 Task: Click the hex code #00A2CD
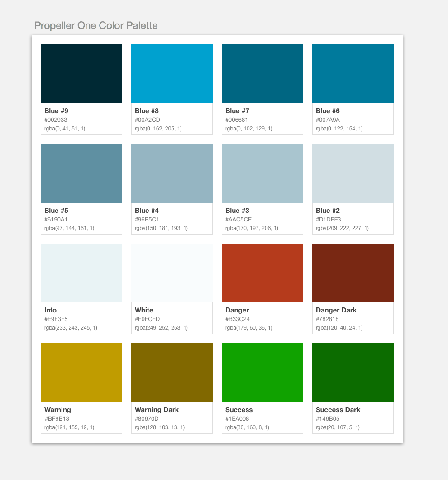pyautogui.click(x=148, y=120)
